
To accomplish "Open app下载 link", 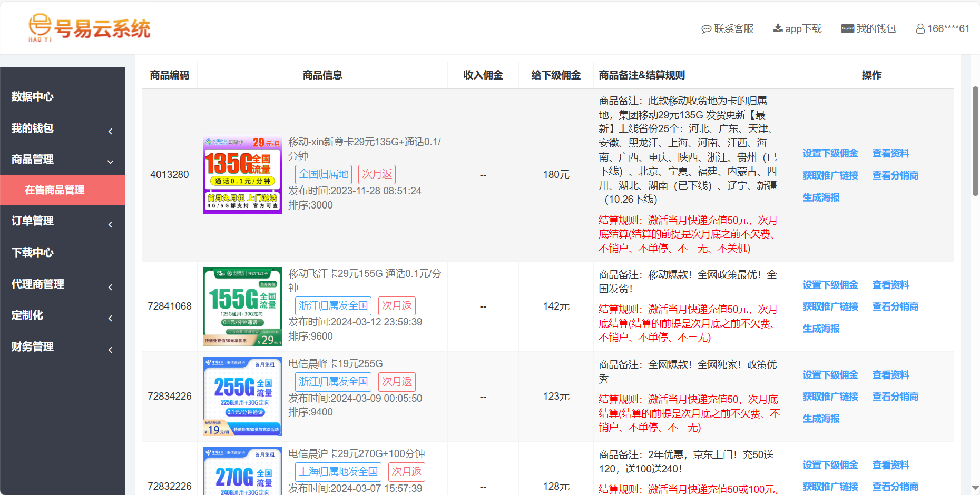I will click(x=803, y=29).
